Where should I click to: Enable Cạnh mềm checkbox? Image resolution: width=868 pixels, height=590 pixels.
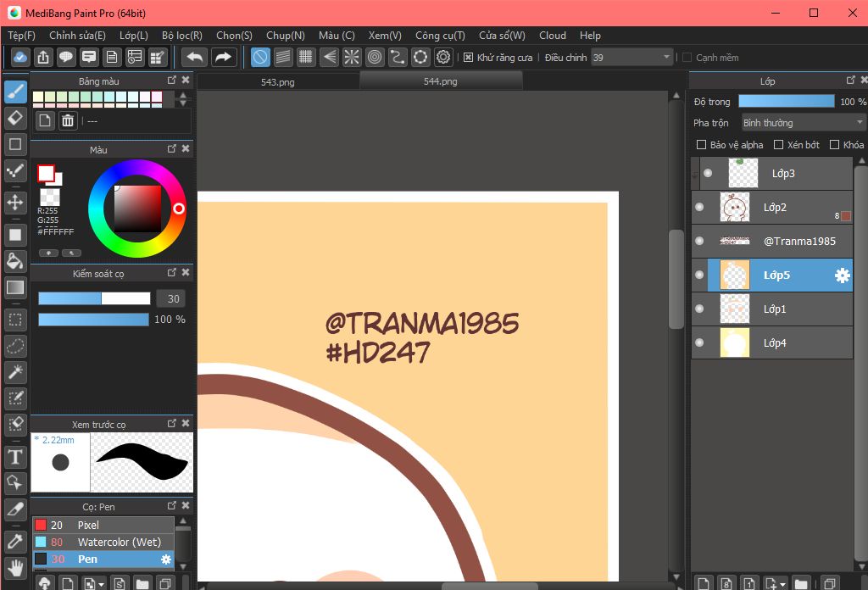pyautogui.click(x=687, y=58)
